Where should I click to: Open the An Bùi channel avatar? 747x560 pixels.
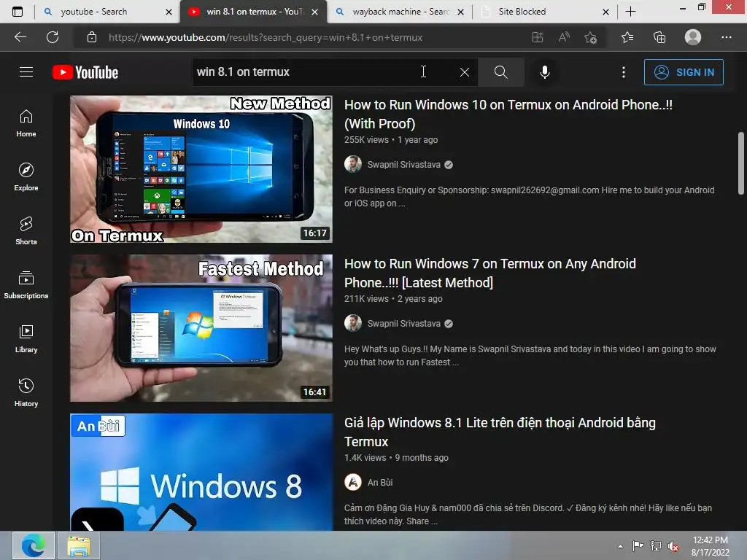click(353, 482)
